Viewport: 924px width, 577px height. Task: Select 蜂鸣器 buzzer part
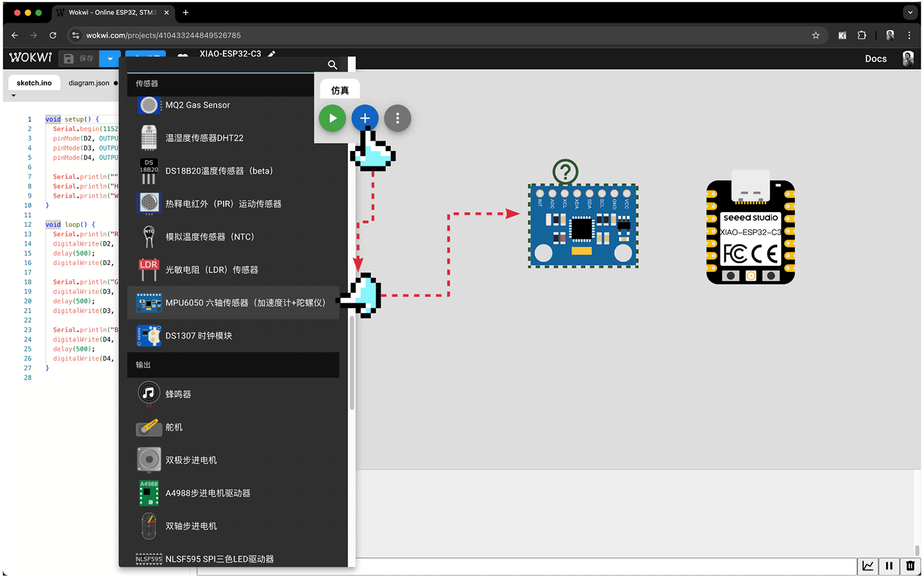click(x=233, y=394)
